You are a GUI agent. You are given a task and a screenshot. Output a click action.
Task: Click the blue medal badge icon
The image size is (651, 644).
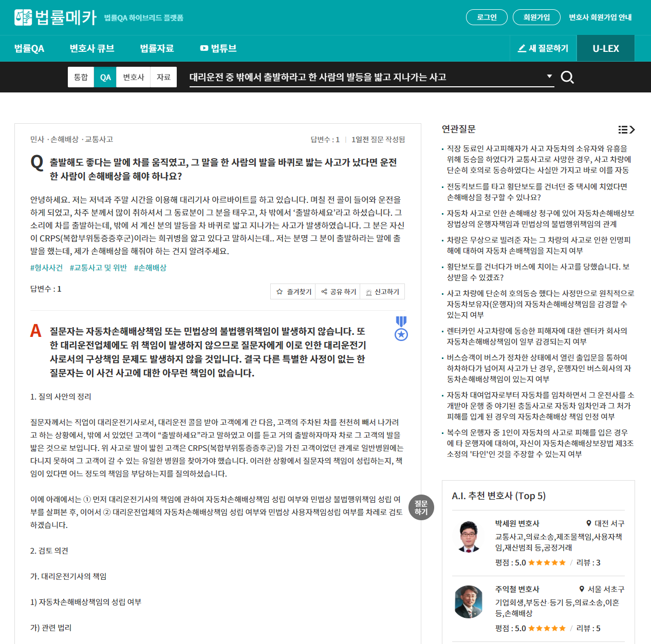tap(401, 328)
